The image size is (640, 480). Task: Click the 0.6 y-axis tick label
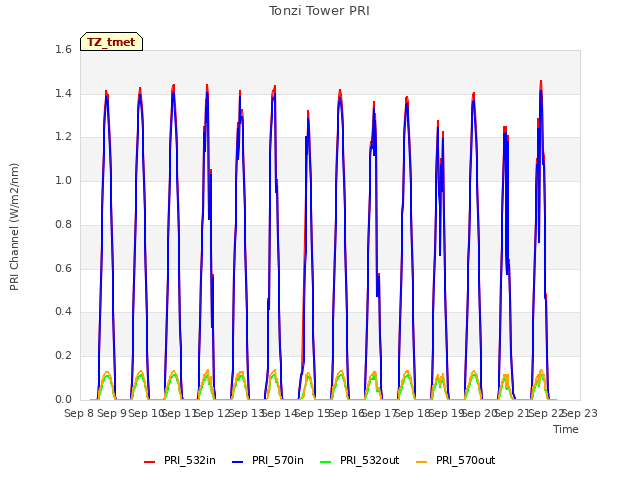[x=63, y=268]
